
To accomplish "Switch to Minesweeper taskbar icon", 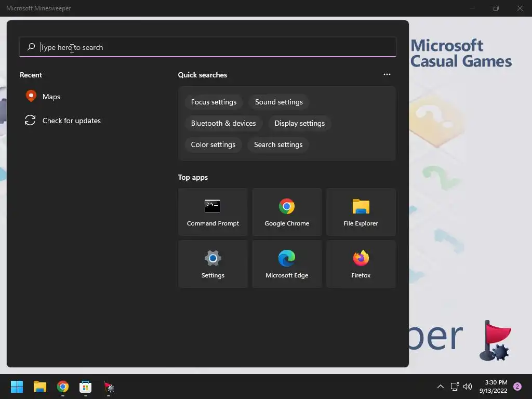I will point(109,387).
